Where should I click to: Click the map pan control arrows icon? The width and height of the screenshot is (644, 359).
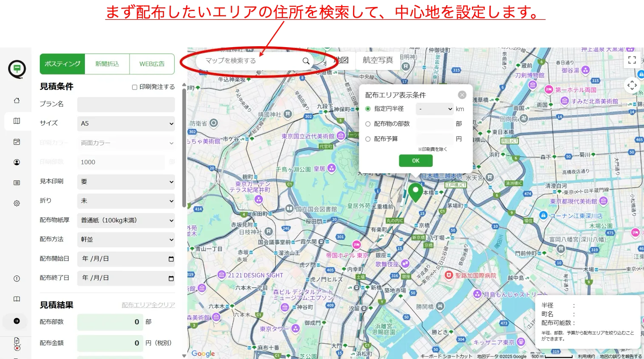click(632, 85)
